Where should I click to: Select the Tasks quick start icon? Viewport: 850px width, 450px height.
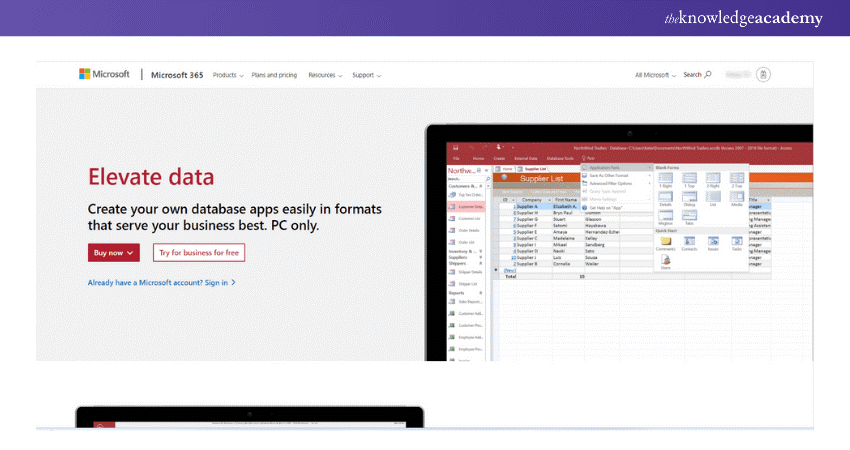[736, 243]
